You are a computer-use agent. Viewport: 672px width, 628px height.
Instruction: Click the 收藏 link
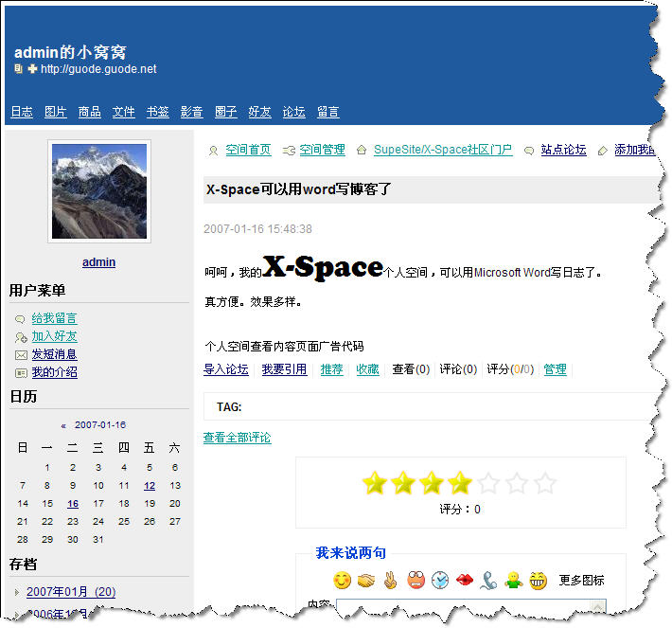pos(368,369)
